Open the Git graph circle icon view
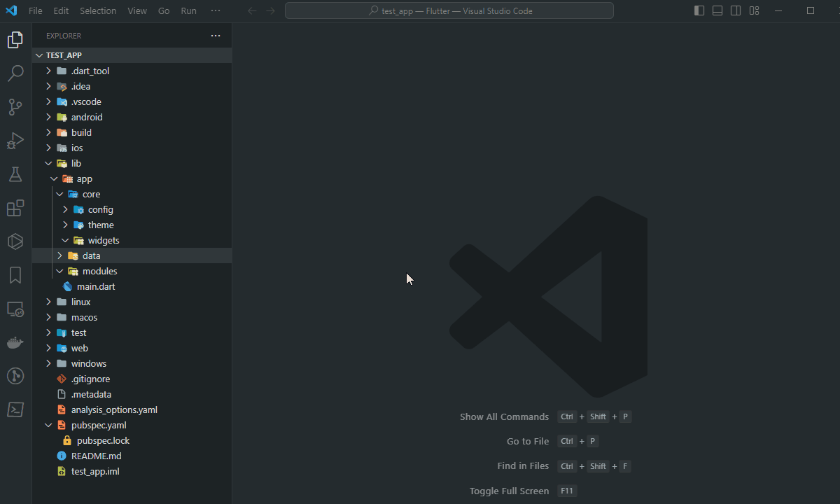This screenshot has height=504, width=840. [15, 376]
